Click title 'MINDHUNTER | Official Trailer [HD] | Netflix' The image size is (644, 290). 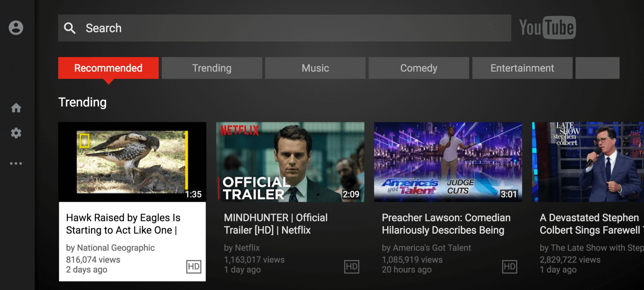[276, 224]
